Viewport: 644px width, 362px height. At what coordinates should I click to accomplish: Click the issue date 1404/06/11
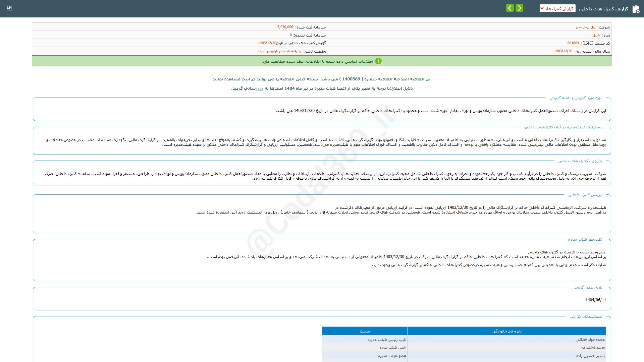pos(596,300)
